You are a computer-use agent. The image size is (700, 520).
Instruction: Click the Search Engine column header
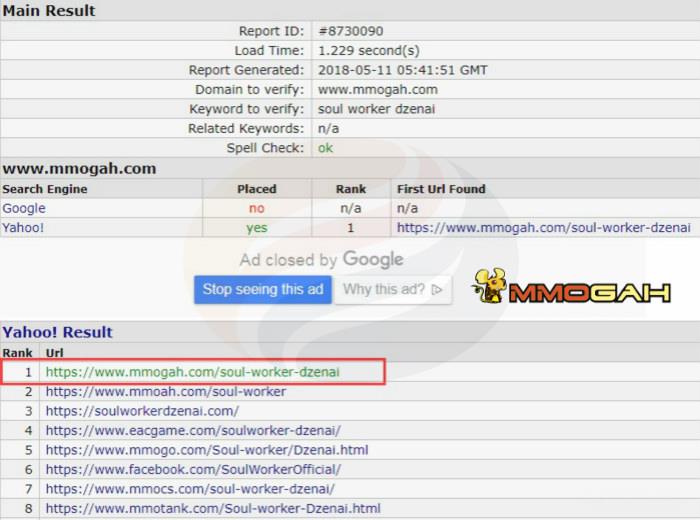point(45,189)
